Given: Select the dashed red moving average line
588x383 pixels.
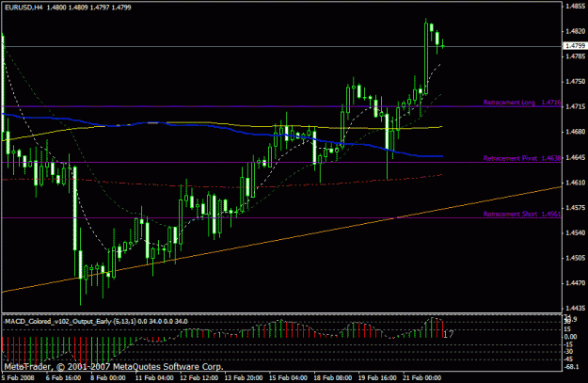Looking at the screenshot, I should pyautogui.click(x=225, y=186).
